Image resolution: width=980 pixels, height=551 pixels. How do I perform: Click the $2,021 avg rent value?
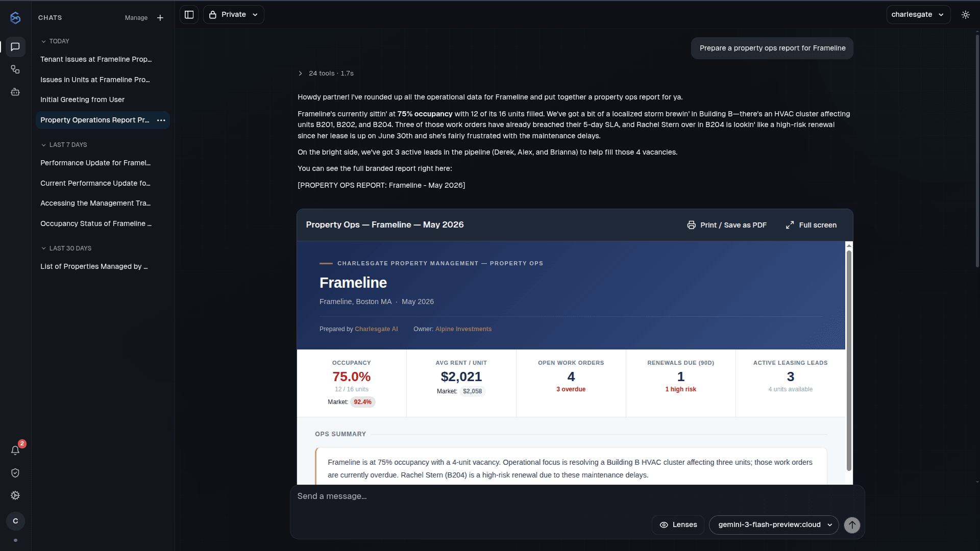click(x=461, y=377)
